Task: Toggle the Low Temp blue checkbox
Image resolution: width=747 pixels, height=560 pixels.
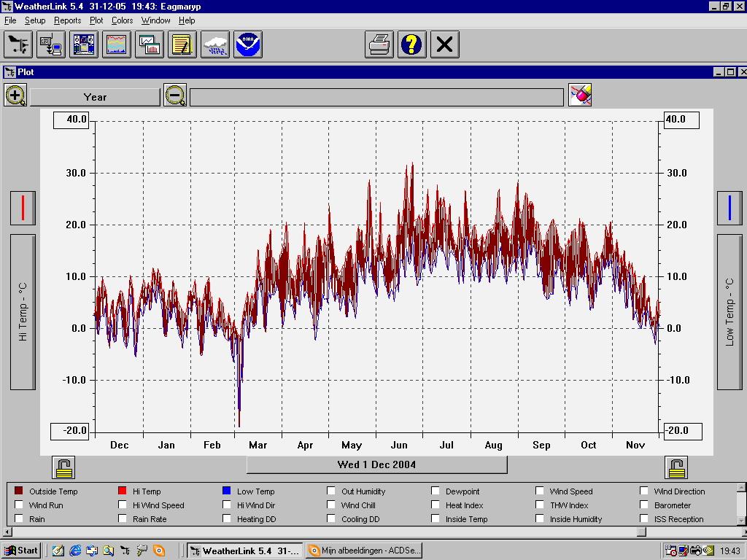Action: tap(227, 491)
